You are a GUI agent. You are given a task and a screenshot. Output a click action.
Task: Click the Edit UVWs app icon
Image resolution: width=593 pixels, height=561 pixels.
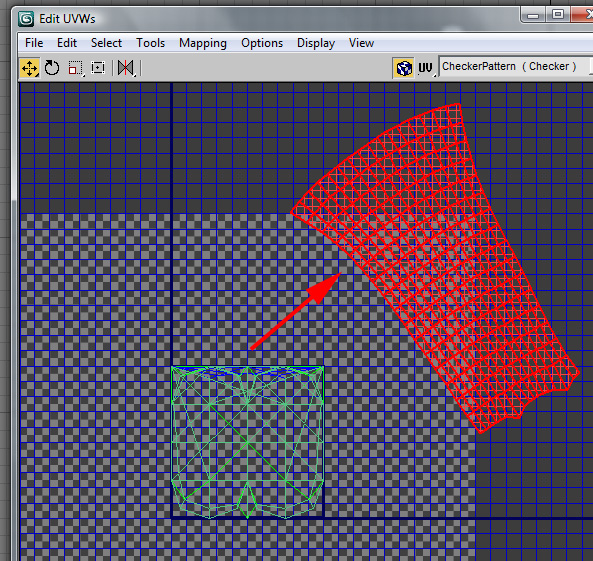click(26, 19)
